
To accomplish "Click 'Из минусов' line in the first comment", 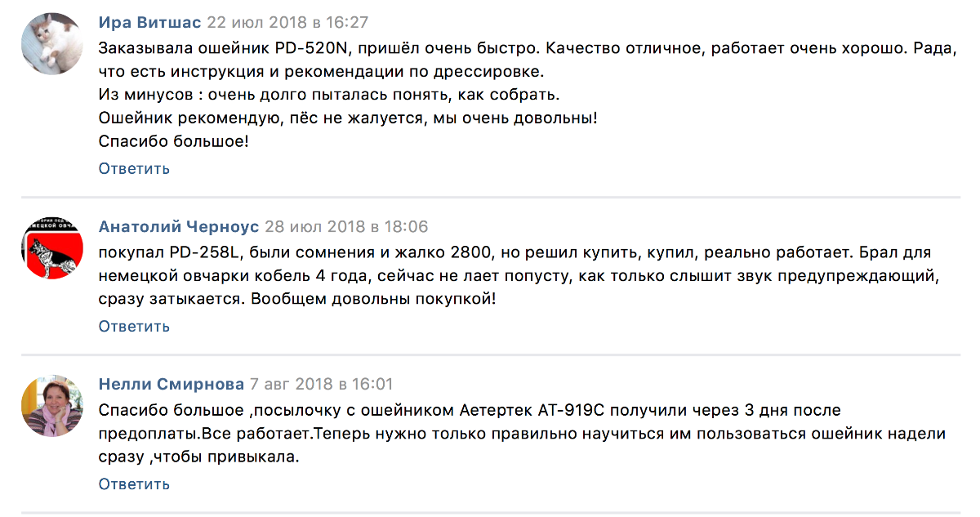I will pos(329,95).
